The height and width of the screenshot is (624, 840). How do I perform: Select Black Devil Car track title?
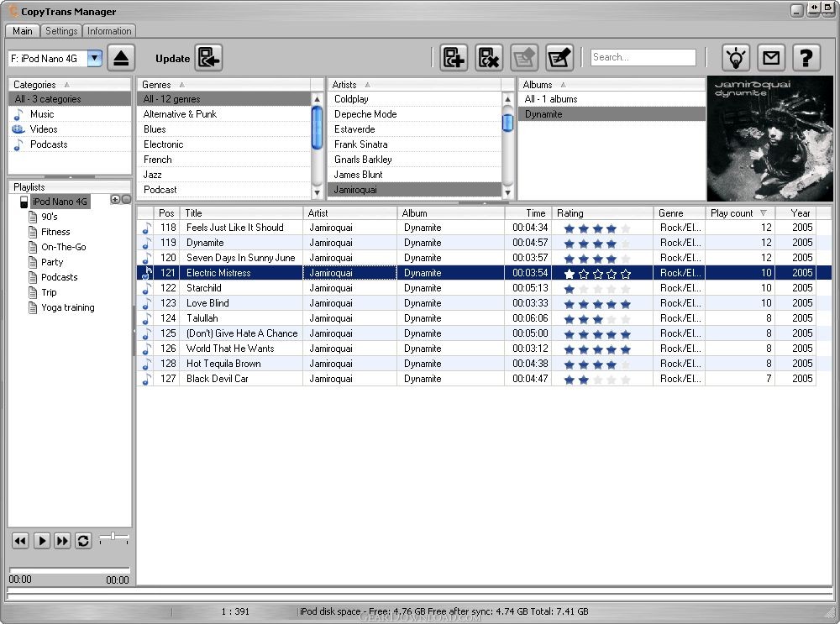pos(217,379)
